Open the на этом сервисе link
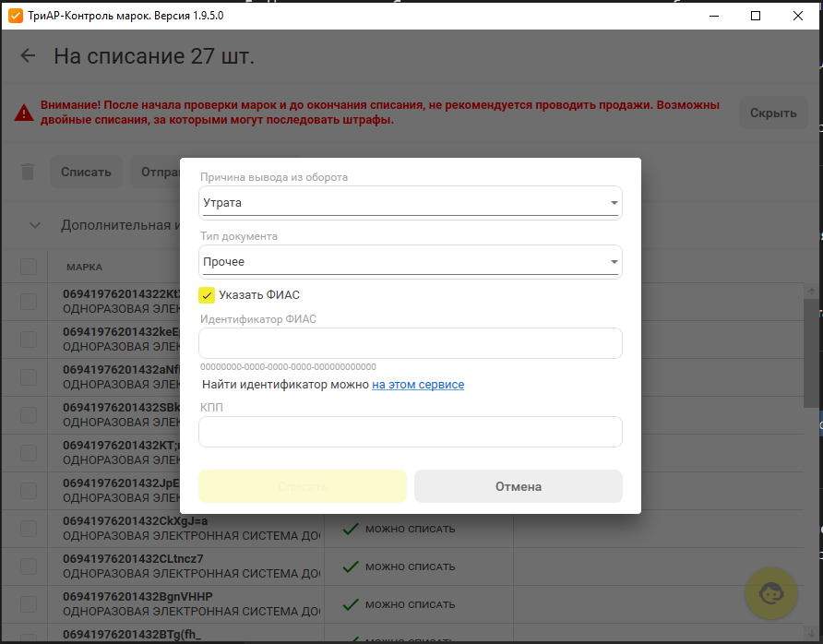Viewport: 823px width, 644px height. coord(418,385)
